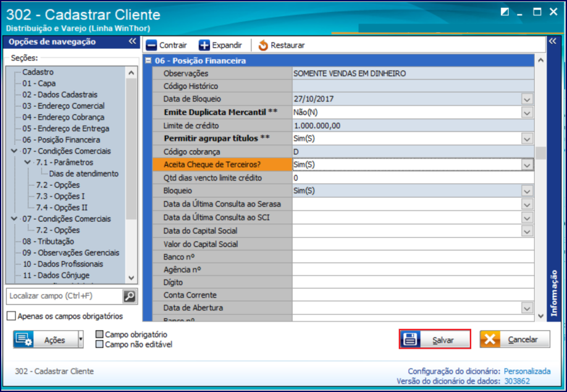The width and height of the screenshot is (567, 392).
Task: Click Expandir toolbar button
Action: [x=220, y=46]
